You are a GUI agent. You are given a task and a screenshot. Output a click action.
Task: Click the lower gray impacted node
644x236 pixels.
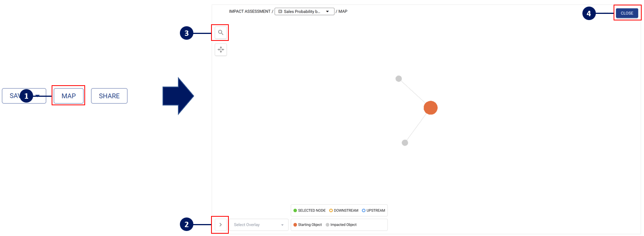coord(405,143)
